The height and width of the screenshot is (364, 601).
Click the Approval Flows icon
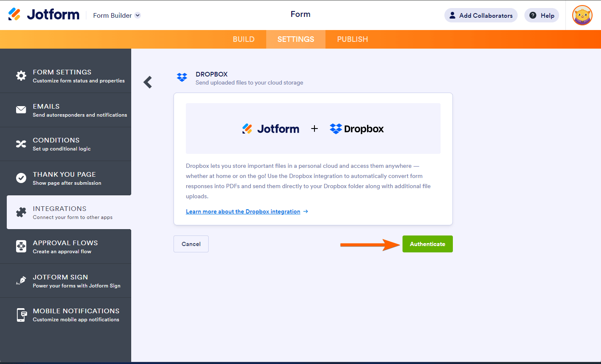[x=21, y=246]
